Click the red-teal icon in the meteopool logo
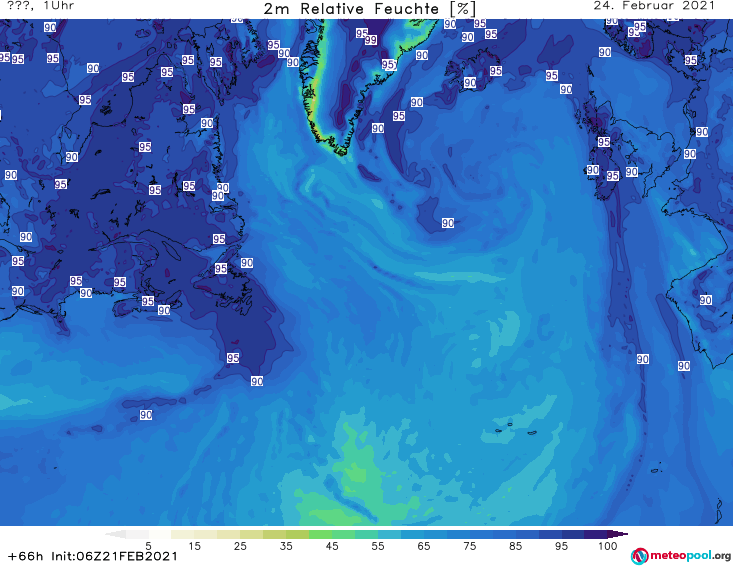This screenshot has width=733, height=566. [x=639, y=556]
